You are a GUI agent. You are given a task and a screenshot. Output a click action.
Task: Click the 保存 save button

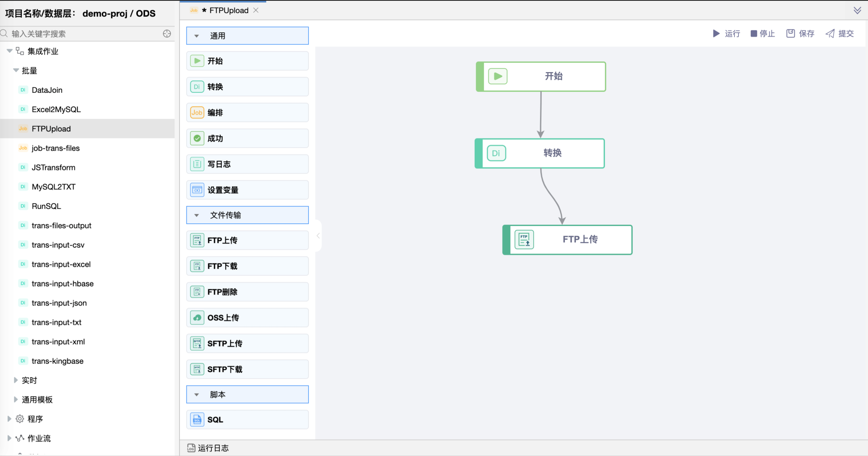point(800,34)
